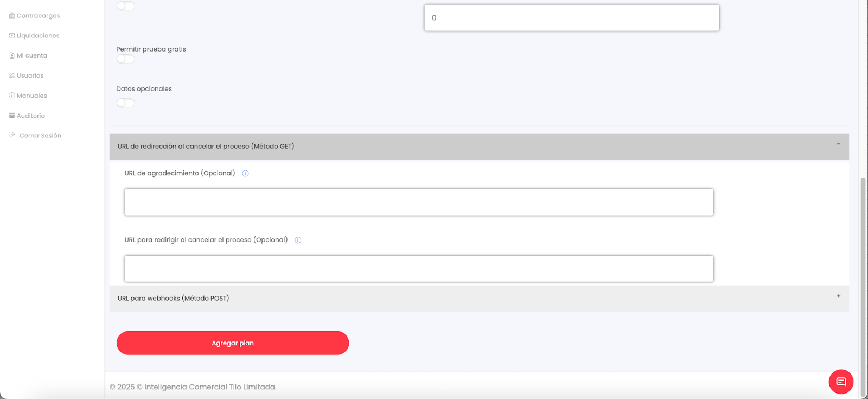This screenshot has height=399, width=868.
Task: Go to the Usuarios menu entry
Action: pyautogui.click(x=30, y=76)
